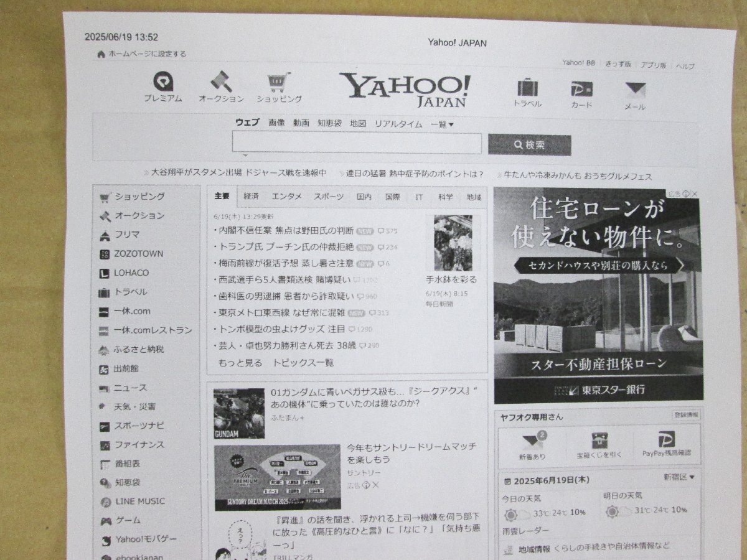Click the sidebar オークション gavel icon

click(105, 217)
